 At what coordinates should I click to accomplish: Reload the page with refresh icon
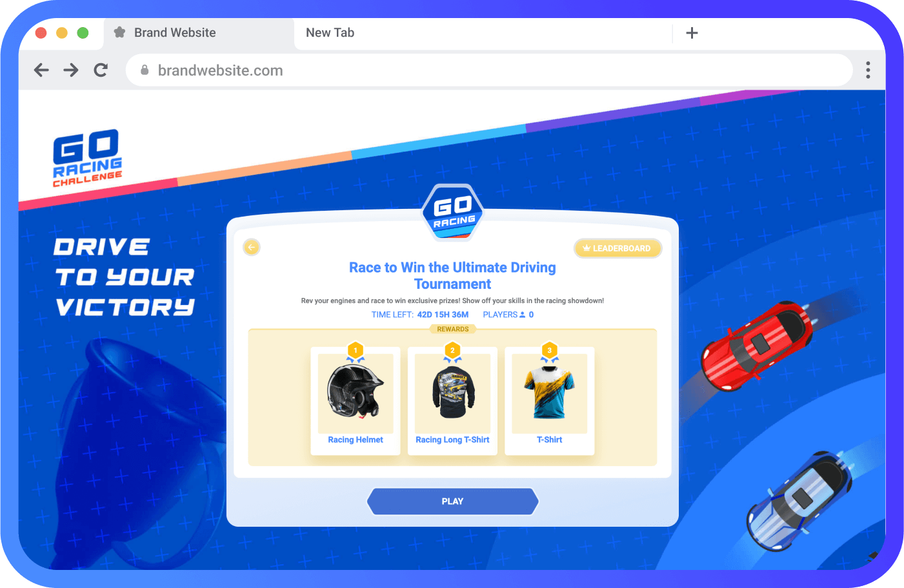tap(101, 70)
